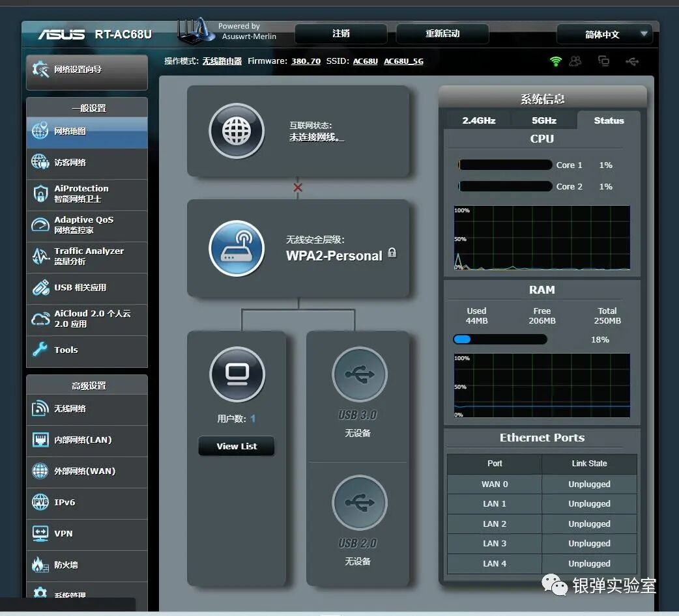Screen dimensions: 679x616
Task: Click the View List button
Action: point(237,446)
